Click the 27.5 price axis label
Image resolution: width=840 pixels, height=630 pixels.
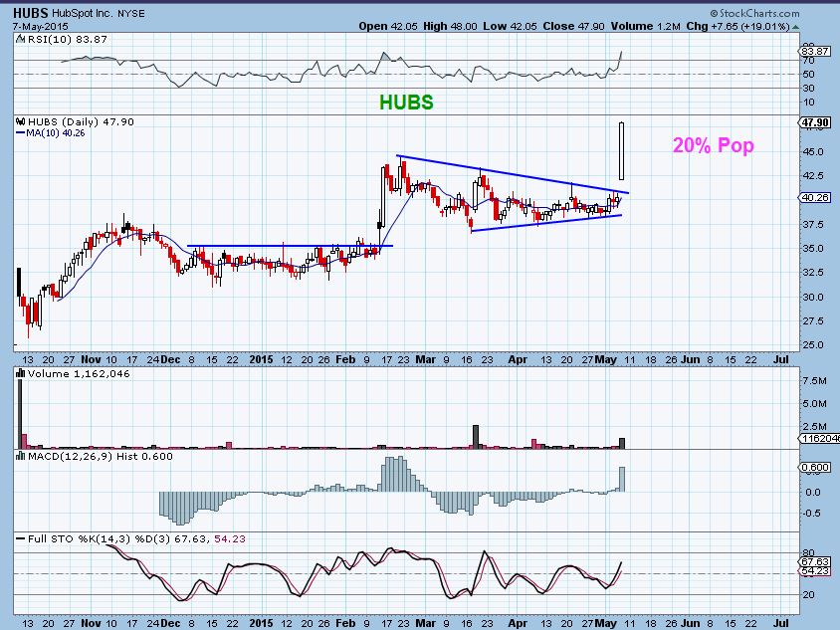click(813, 320)
